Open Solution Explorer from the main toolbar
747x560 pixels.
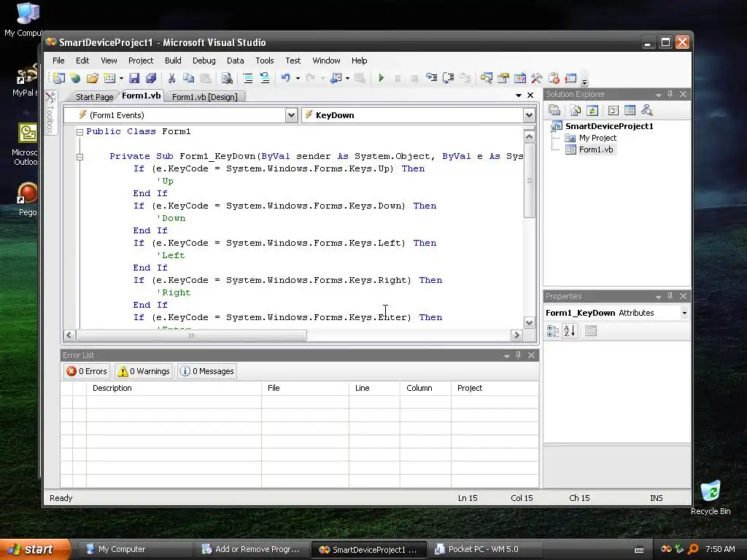pos(487,78)
